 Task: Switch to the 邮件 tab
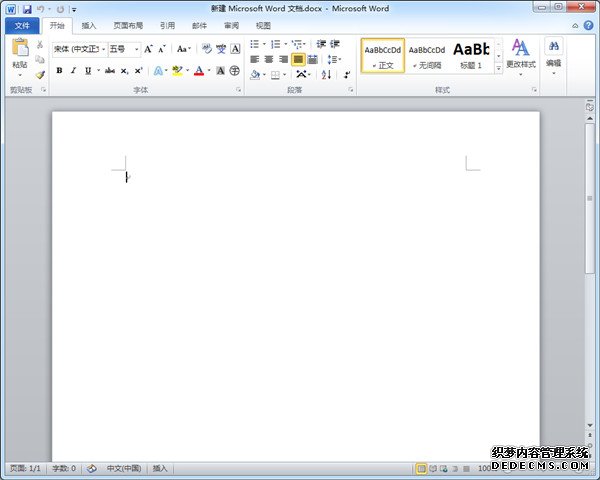click(x=199, y=26)
